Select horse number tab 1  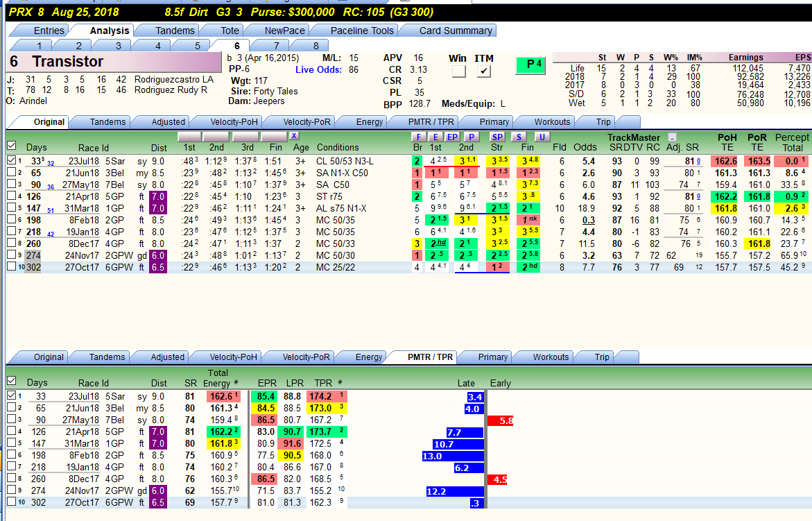[39, 46]
